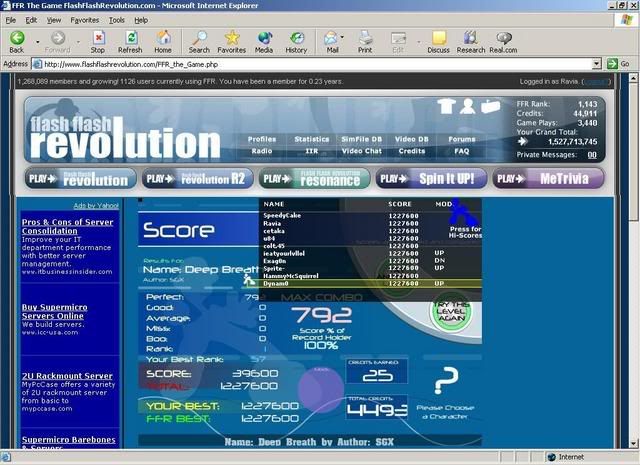This screenshot has height=465, width=640.
Task: Open the Favorites star icon
Action: click(231, 41)
